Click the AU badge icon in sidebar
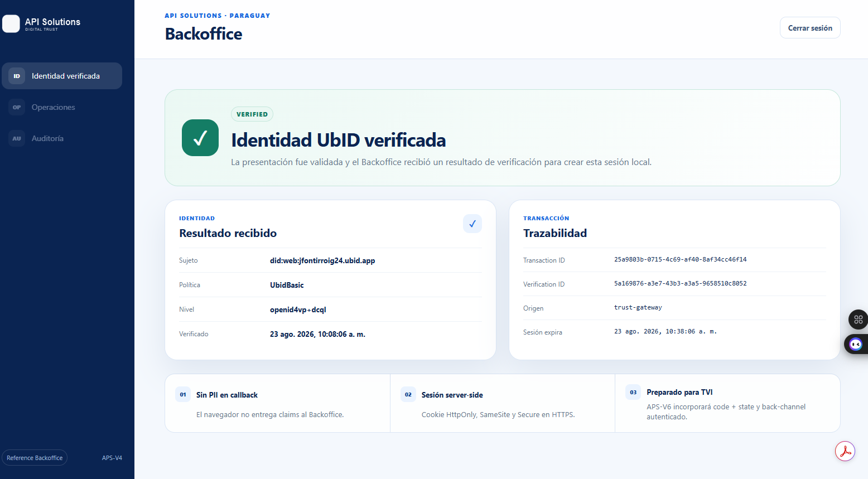Image resolution: width=868 pixels, height=479 pixels. 17,138
